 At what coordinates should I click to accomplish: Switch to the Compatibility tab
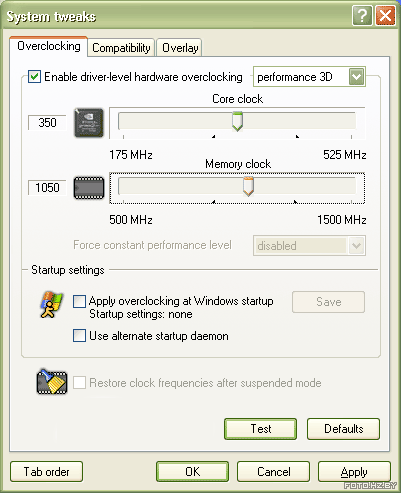point(121,48)
